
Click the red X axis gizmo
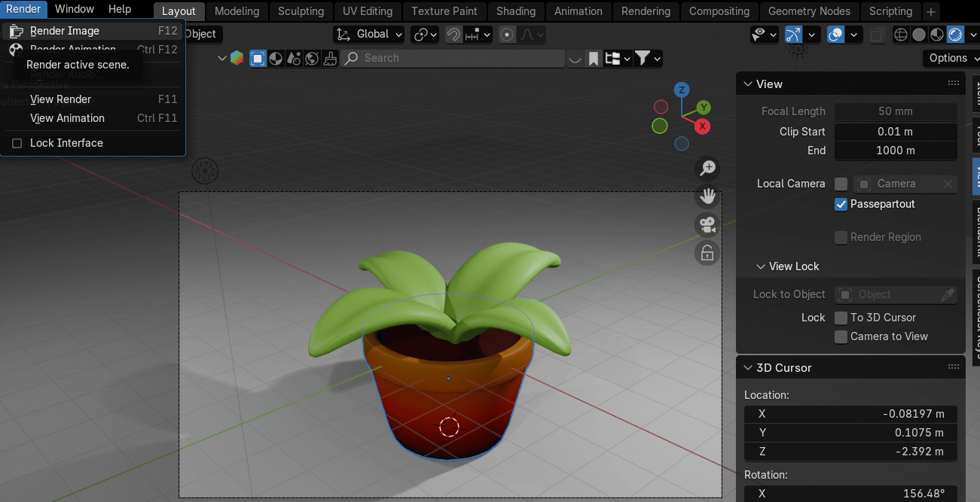pyautogui.click(x=703, y=126)
